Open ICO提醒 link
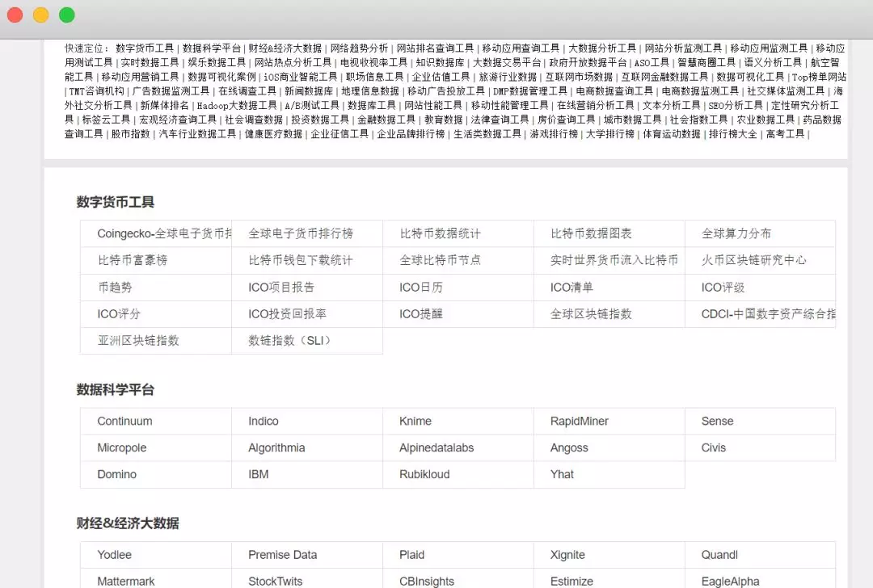The height and width of the screenshot is (588, 873). click(x=421, y=313)
